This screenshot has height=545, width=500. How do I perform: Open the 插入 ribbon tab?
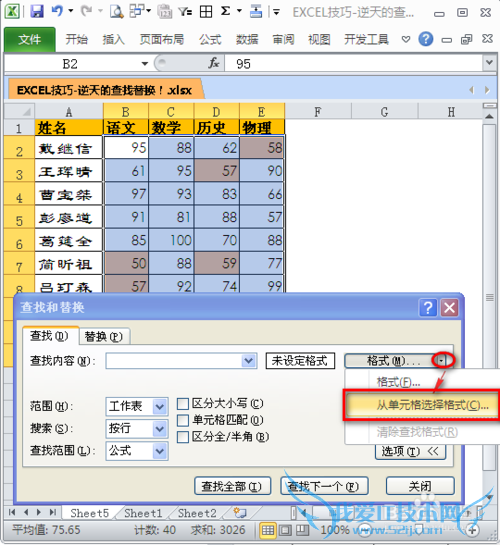point(113,39)
